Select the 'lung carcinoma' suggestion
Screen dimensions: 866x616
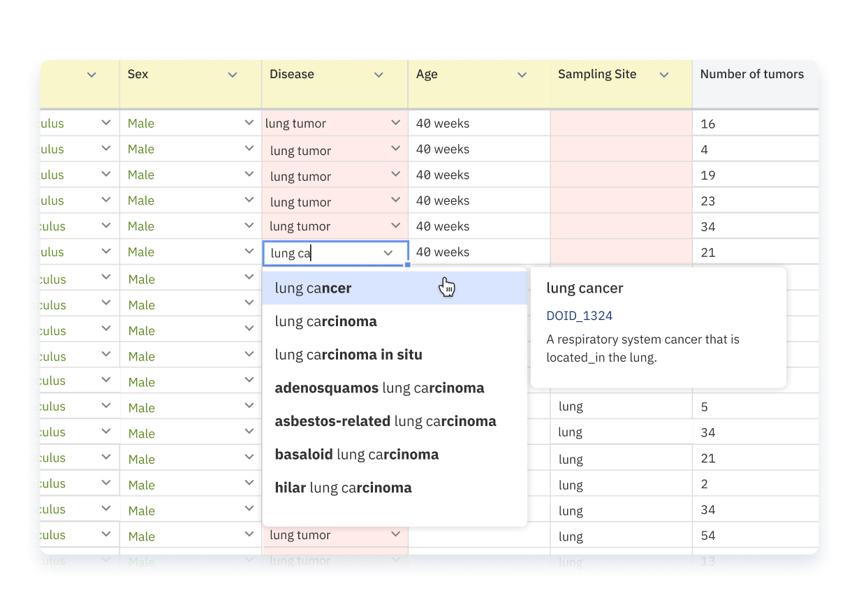point(326,322)
